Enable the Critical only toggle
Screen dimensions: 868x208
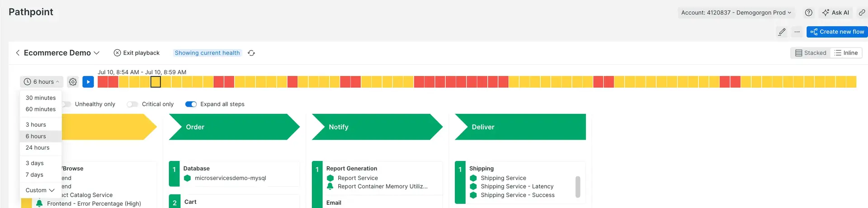132,104
